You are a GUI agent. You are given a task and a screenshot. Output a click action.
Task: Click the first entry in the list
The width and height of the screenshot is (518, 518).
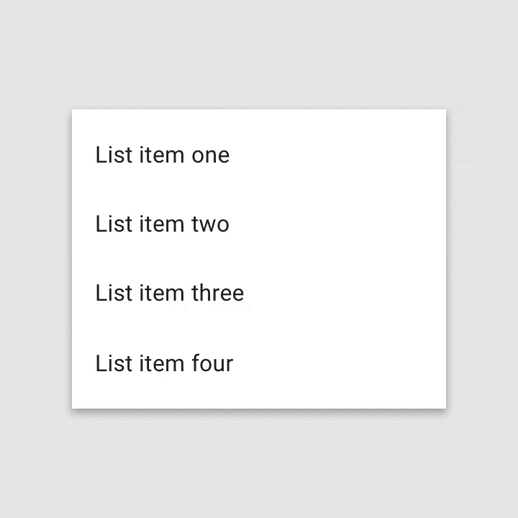tap(259, 155)
